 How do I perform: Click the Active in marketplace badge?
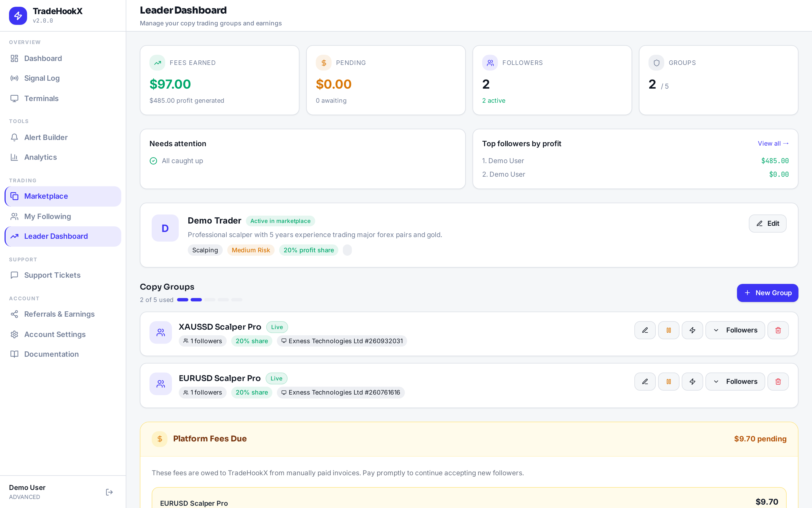pos(281,221)
